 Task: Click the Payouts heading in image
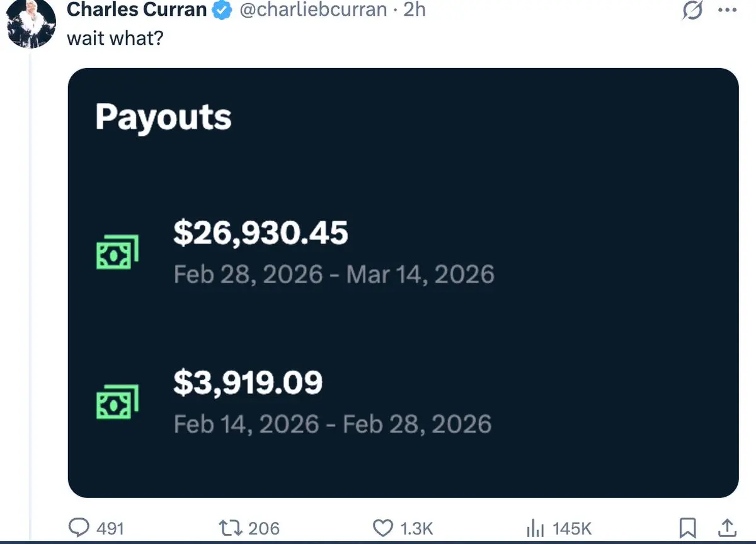pyautogui.click(x=163, y=118)
